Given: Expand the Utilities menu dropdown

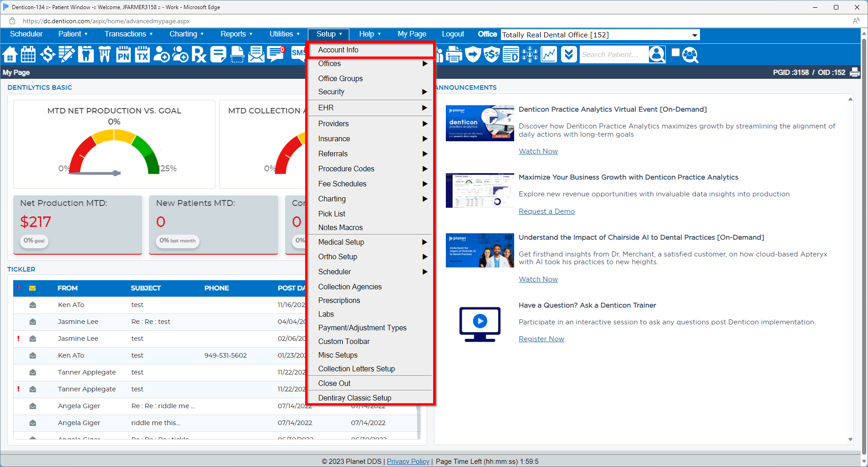Looking at the screenshot, I should coord(285,34).
